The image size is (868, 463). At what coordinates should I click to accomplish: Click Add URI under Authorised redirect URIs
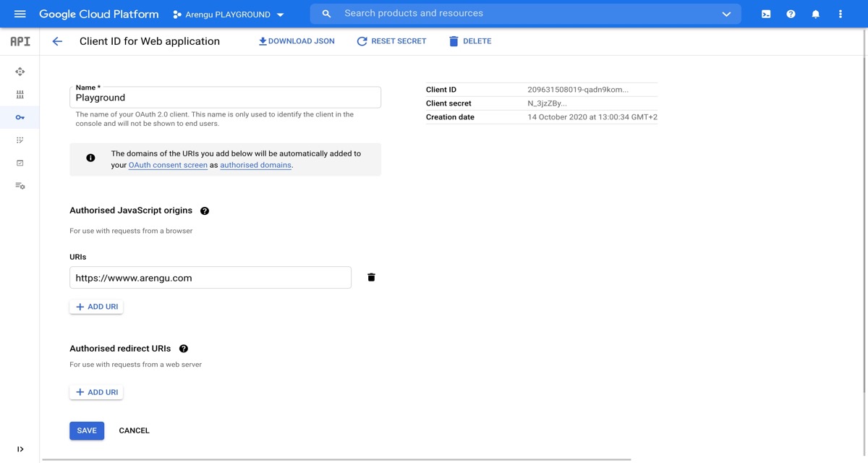[x=96, y=392]
